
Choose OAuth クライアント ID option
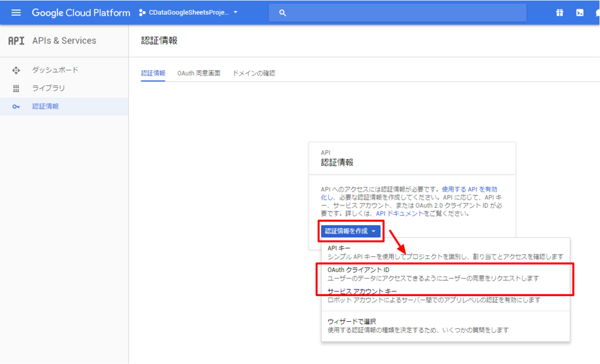pos(445,274)
